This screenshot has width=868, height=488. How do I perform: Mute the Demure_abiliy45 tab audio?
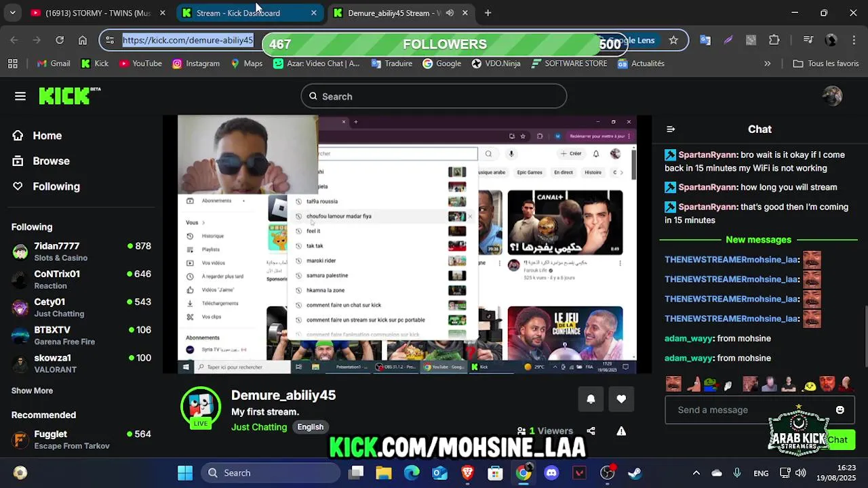[450, 13]
